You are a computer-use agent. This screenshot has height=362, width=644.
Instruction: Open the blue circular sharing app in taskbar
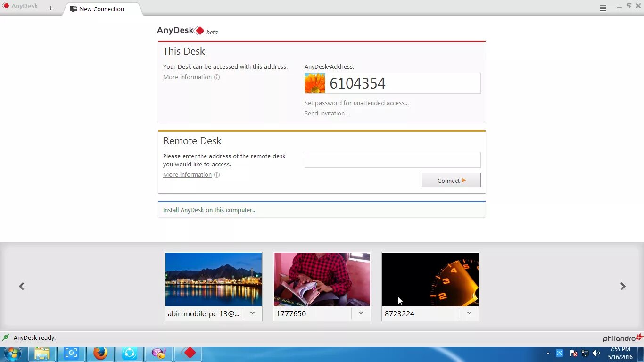tap(130, 354)
